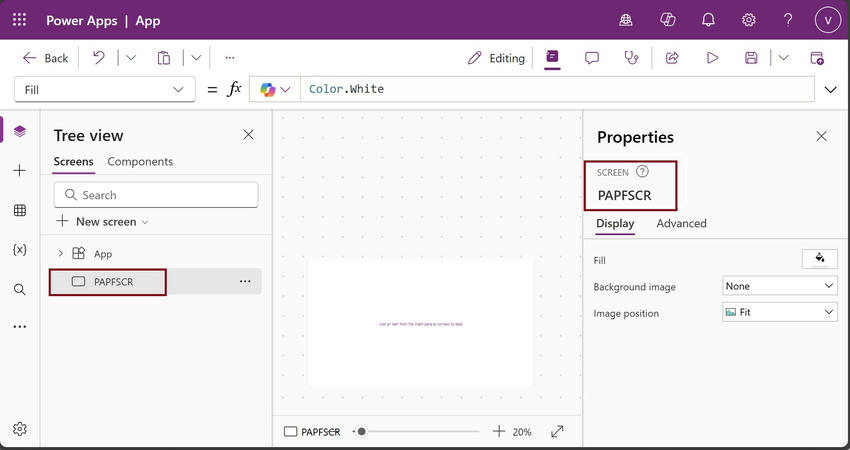
Task: Open the sidebar bottom Settings gear
Action: pyautogui.click(x=20, y=429)
